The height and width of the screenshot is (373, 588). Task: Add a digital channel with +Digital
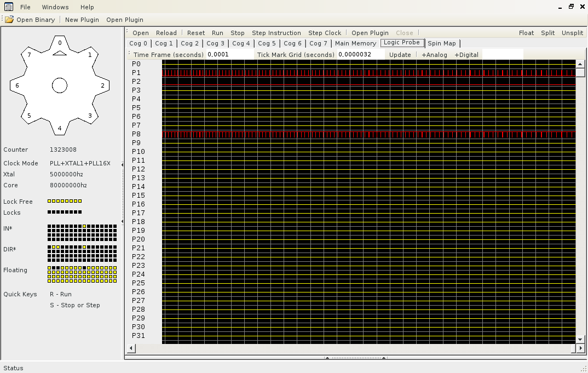[x=466, y=55]
